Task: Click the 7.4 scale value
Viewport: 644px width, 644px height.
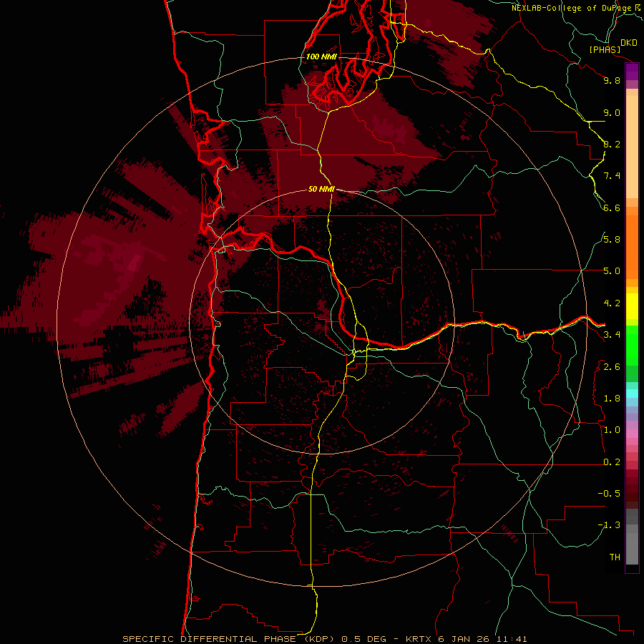Action: point(612,176)
